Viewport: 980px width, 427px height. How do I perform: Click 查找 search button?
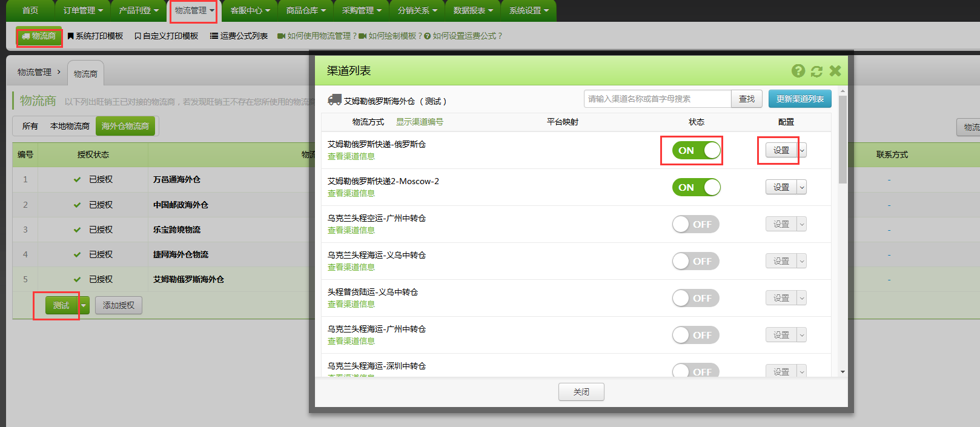click(x=747, y=99)
